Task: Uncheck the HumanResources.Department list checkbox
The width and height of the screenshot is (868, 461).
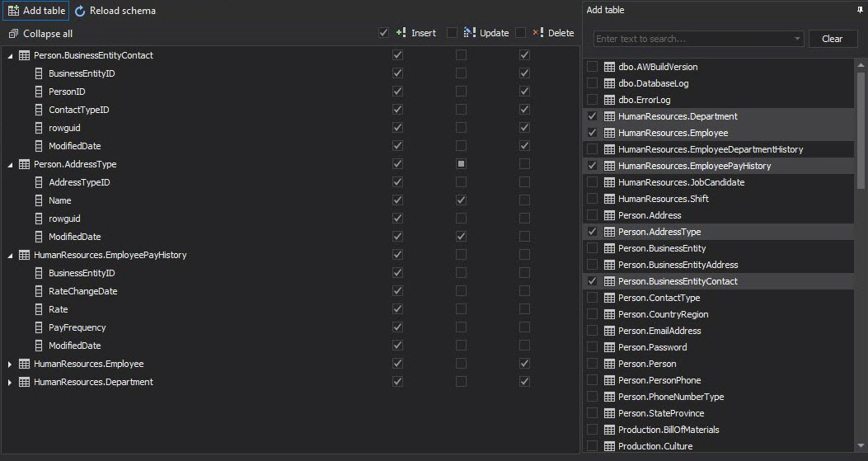Action: [x=593, y=116]
